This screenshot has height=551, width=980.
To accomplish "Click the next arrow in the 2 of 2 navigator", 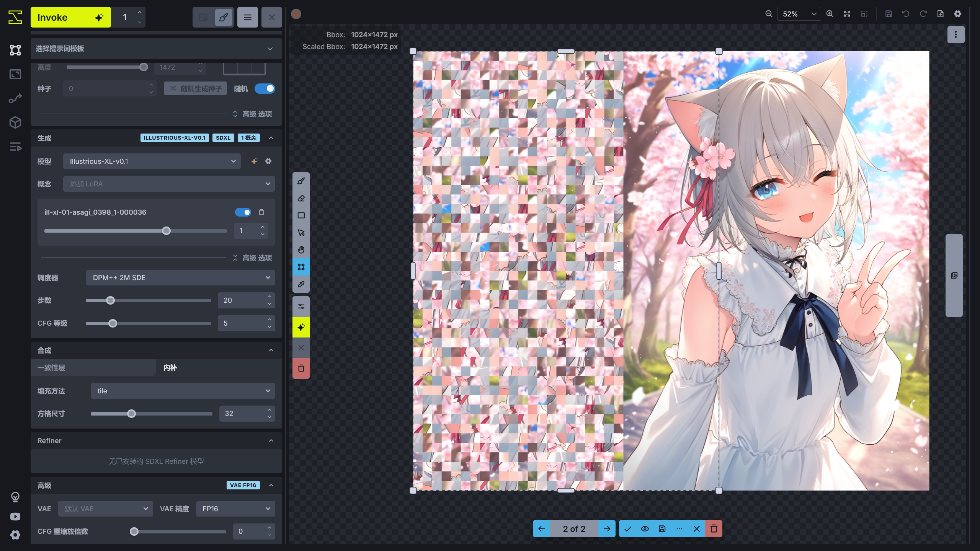I will pos(608,528).
